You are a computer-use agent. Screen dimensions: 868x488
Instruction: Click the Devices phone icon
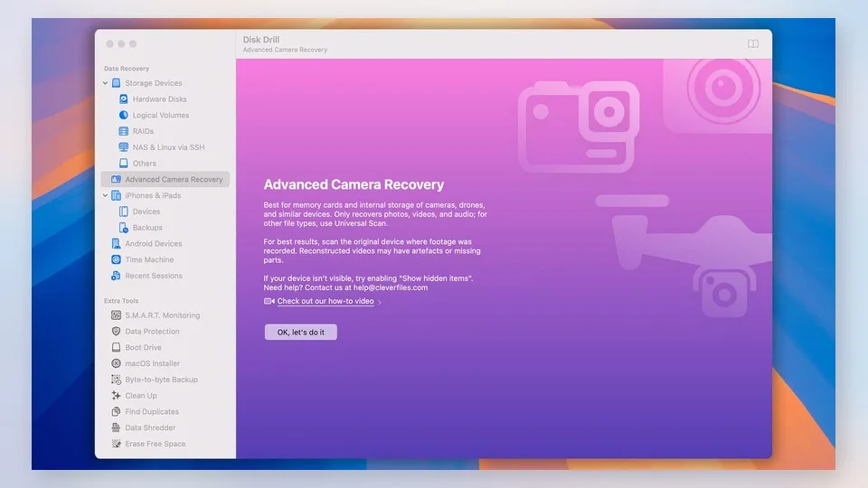[124, 211]
